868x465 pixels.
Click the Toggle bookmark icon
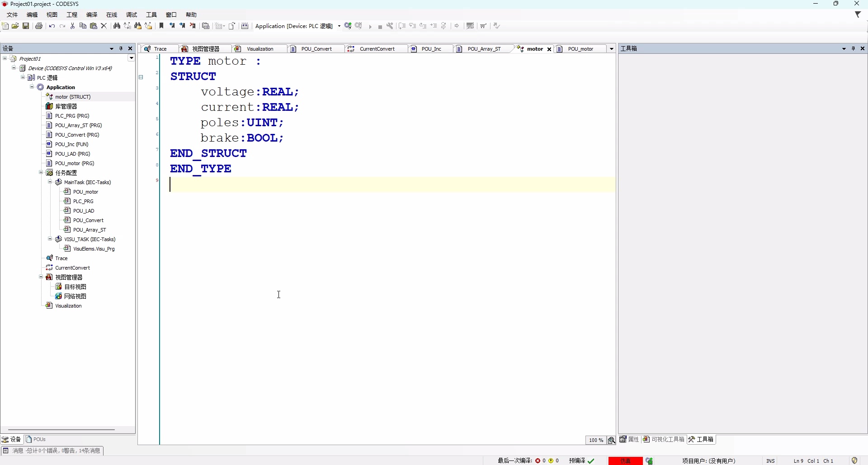[161, 26]
